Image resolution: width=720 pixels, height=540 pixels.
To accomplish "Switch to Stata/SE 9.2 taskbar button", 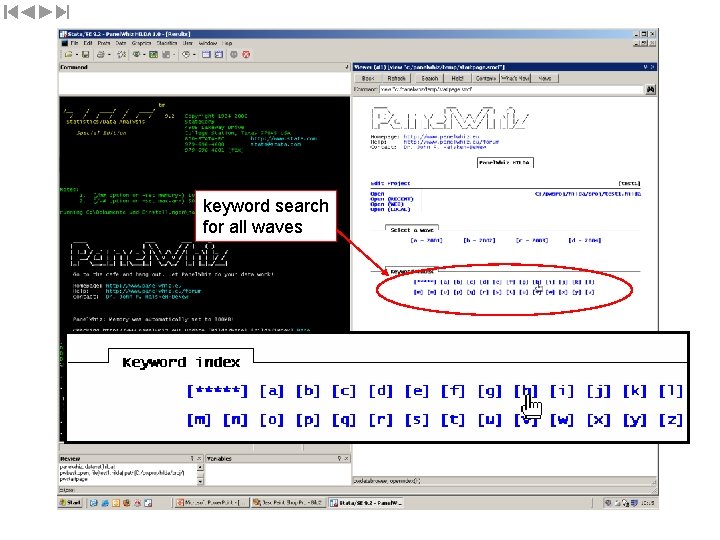I will click(x=366, y=503).
